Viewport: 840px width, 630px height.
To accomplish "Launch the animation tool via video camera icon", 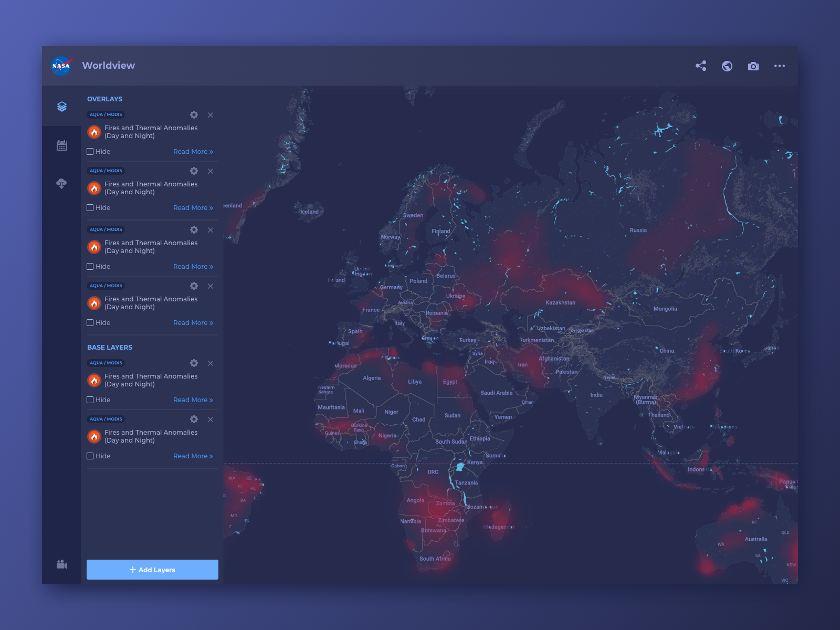I will click(62, 564).
